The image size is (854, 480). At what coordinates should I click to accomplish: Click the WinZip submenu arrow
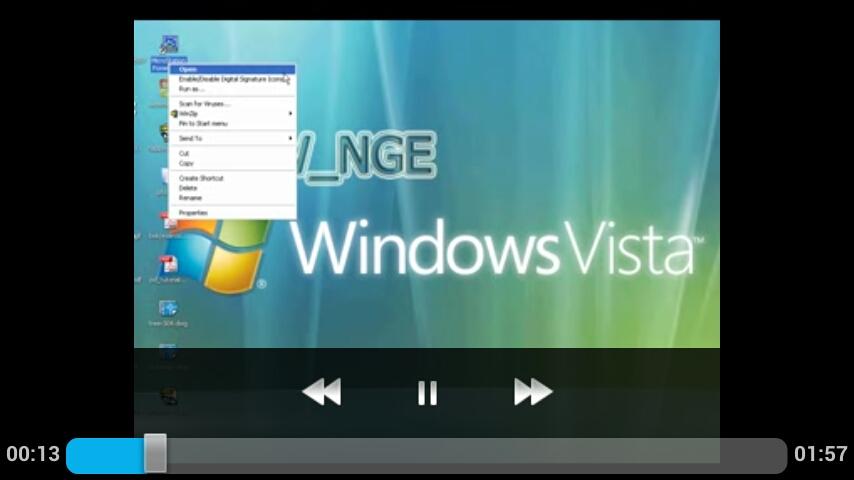coord(290,113)
